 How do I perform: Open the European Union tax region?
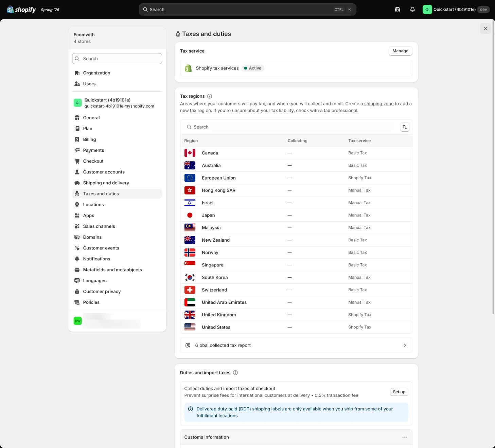[x=296, y=178]
